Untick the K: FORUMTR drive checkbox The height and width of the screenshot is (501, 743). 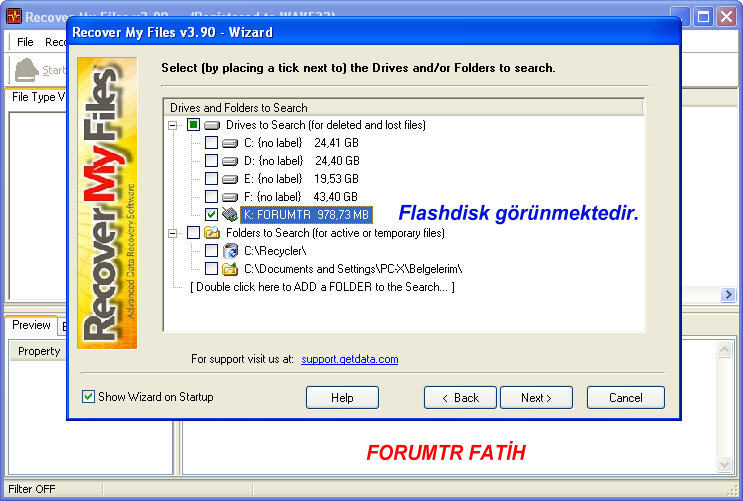[211, 215]
